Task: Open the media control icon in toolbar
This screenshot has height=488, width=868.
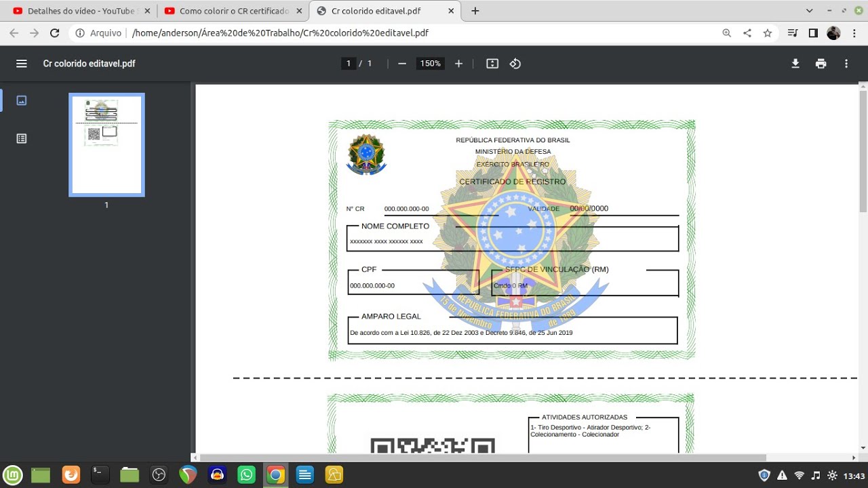Action: tap(793, 33)
